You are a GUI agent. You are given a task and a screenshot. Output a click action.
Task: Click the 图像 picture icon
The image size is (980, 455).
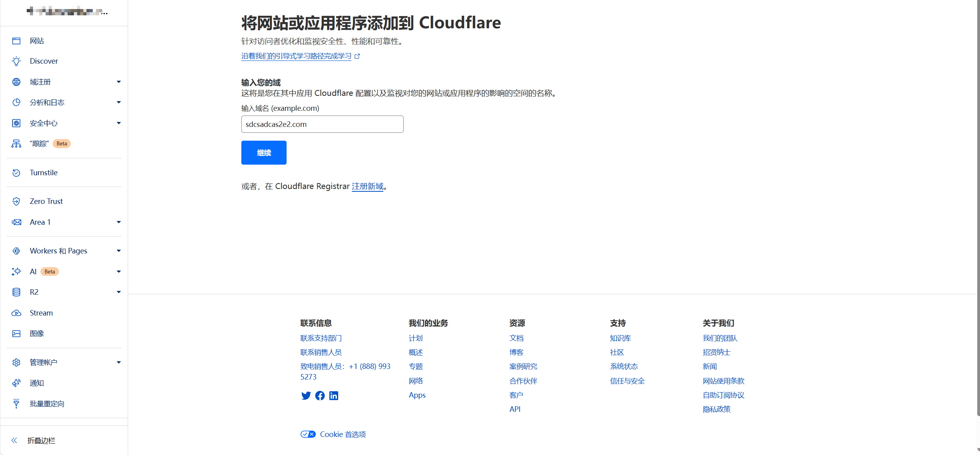[16, 334]
